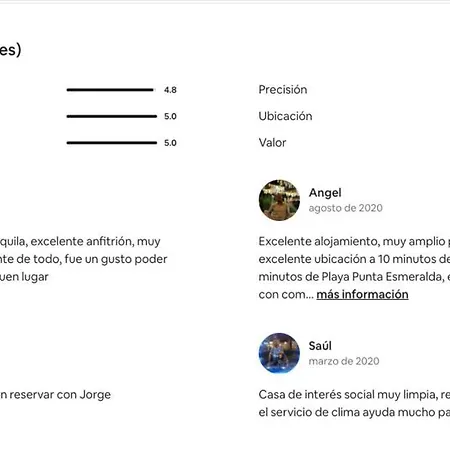Select reviewer name Saúl
The height and width of the screenshot is (450, 450).
coord(320,346)
